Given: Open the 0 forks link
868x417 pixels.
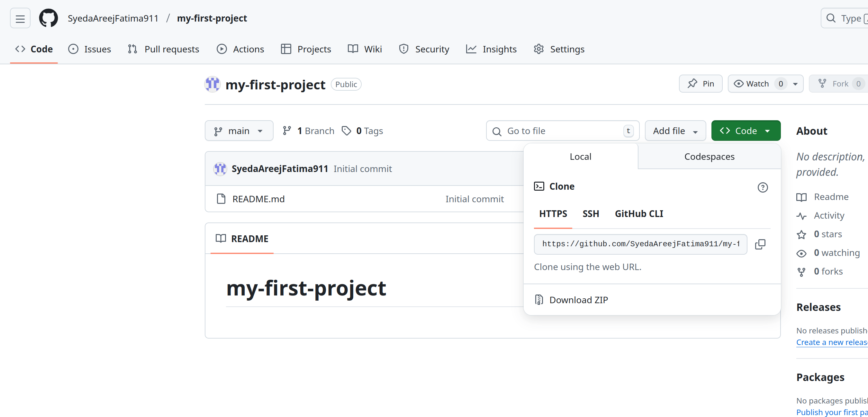Looking at the screenshot, I should click(828, 272).
